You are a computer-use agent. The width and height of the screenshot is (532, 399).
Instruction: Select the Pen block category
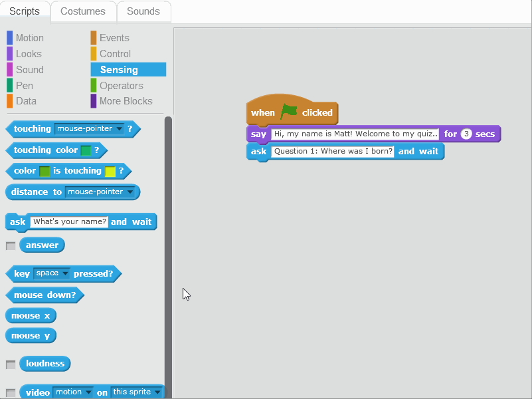point(21,86)
